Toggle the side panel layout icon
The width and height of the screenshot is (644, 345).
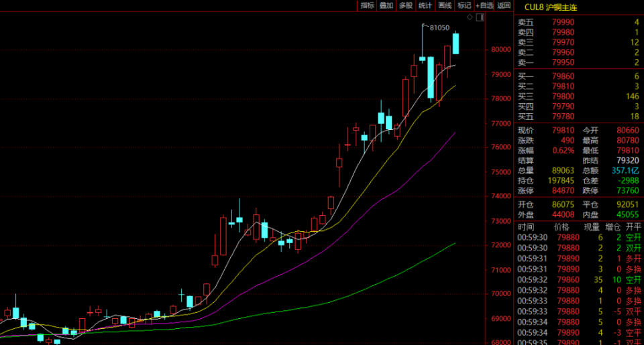480,17
